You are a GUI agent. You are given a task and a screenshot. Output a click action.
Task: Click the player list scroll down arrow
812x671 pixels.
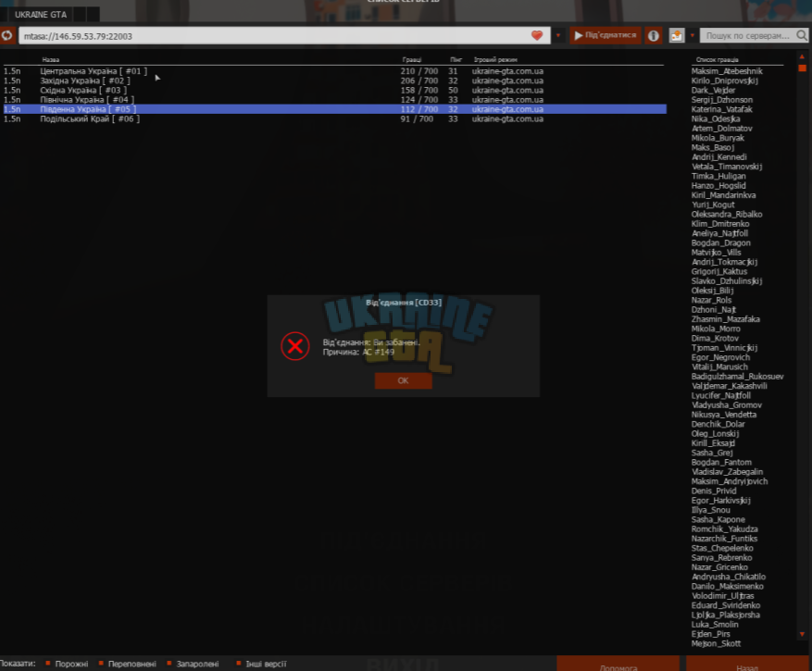pyautogui.click(x=802, y=634)
